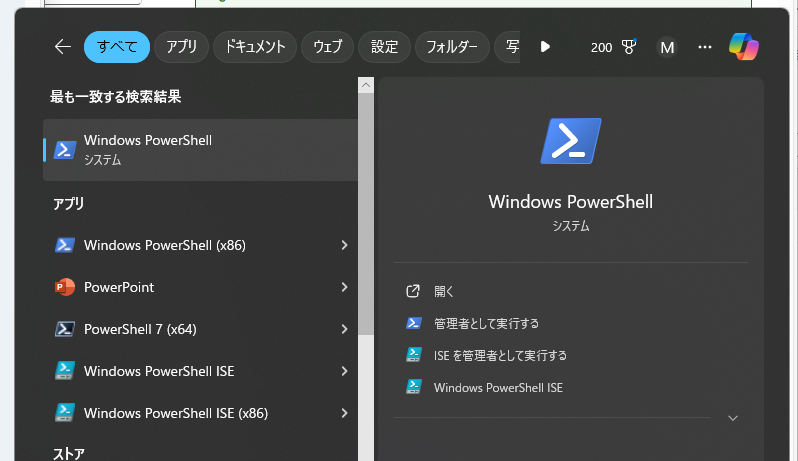Expand Windows PowerShell ISE (x86) chevron
This screenshot has width=798, height=461.
(345, 413)
